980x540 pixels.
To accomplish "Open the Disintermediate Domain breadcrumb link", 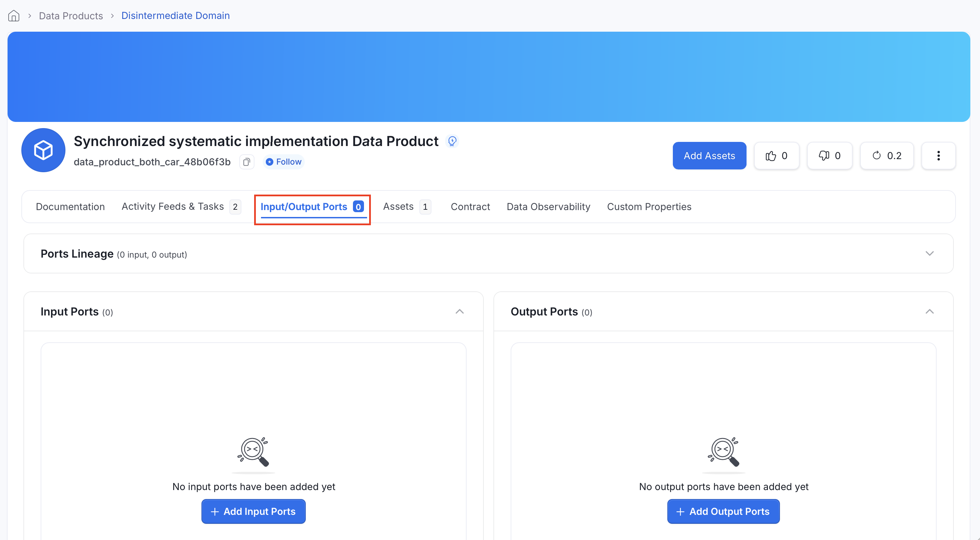I will point(175,15).
